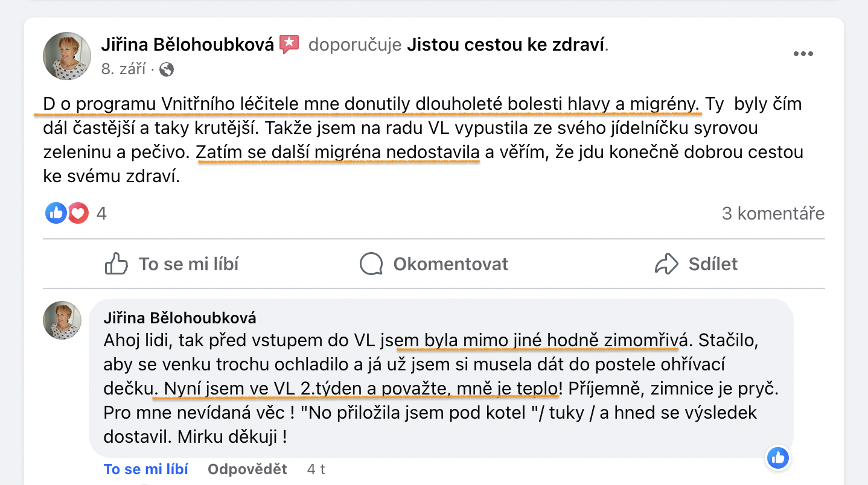This screenshot has width=868, height=485.
Task: Like the post with To se mi líbí
Action: click(x=172, y=264)
